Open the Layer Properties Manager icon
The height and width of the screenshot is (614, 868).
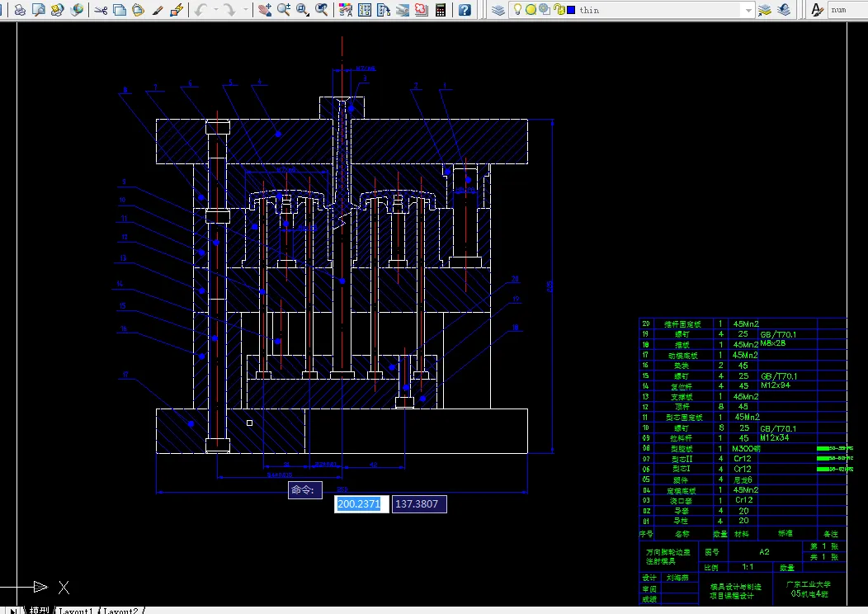click(498, 10)
